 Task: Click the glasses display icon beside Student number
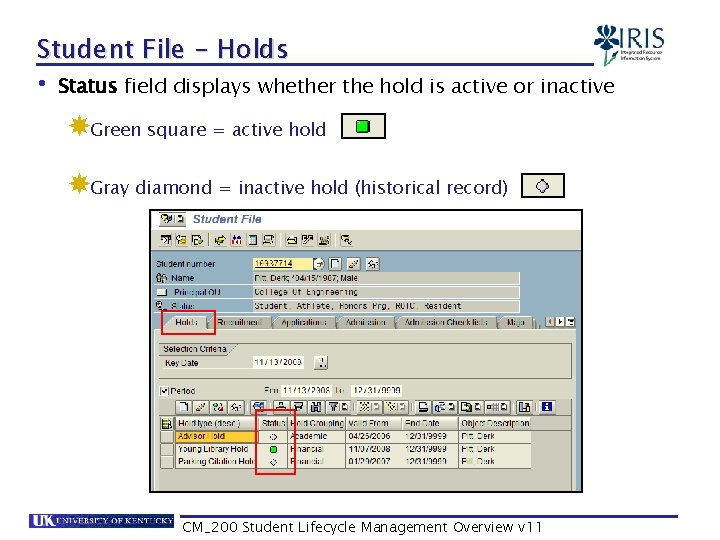click(372, 264)
